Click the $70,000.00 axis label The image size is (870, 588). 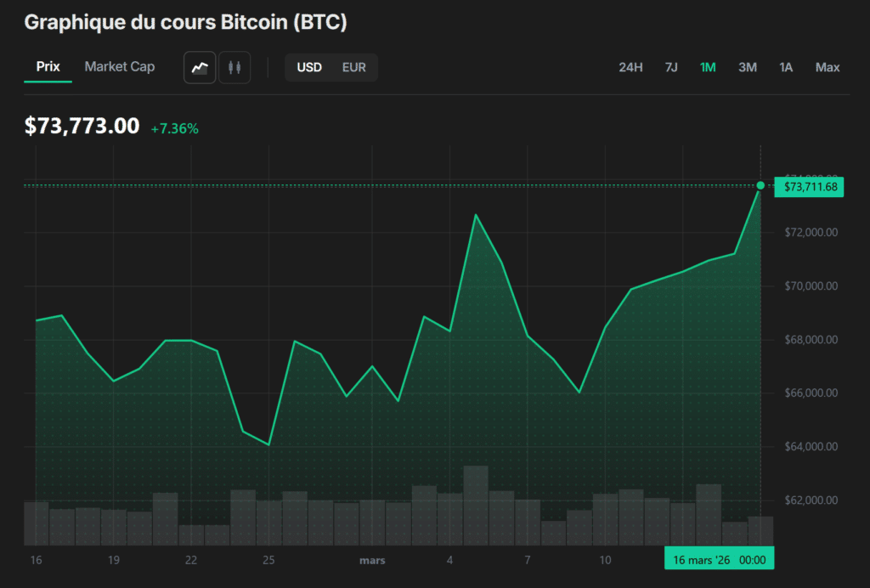pos(811,286)
